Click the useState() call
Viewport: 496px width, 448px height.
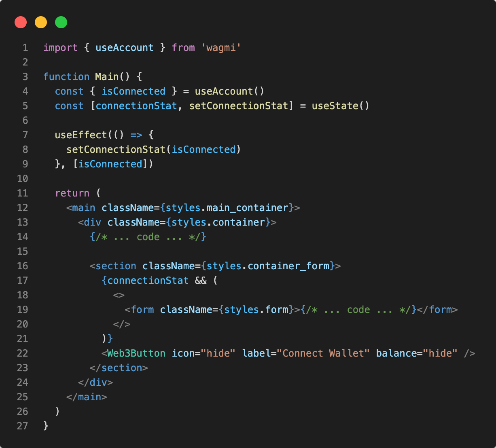point(340,106)
